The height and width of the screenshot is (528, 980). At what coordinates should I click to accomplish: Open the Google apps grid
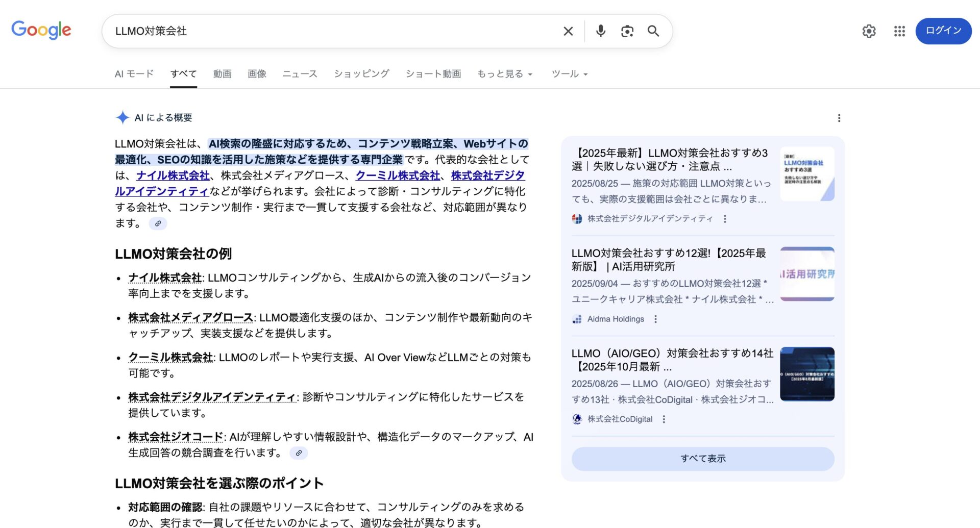(899, 31)
